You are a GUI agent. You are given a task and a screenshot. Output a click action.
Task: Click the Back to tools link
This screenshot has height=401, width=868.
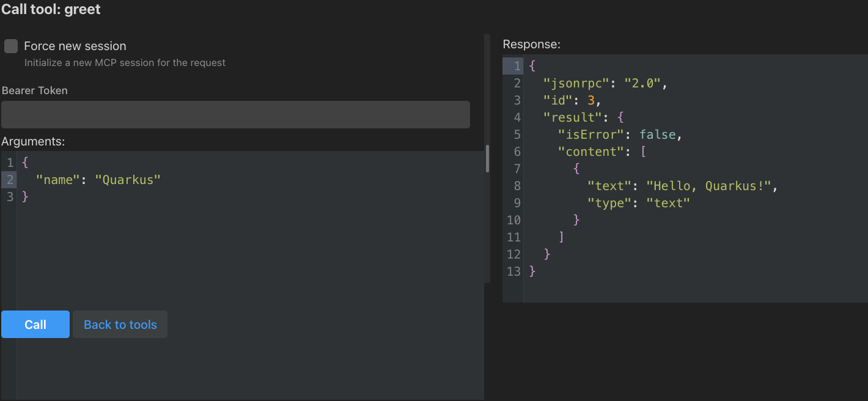click(120, 324)
